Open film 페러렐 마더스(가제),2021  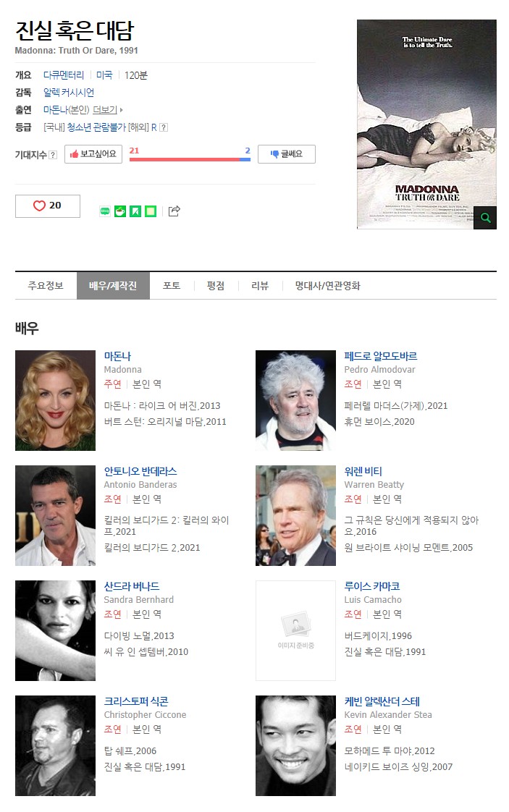[x=396, y=405]
